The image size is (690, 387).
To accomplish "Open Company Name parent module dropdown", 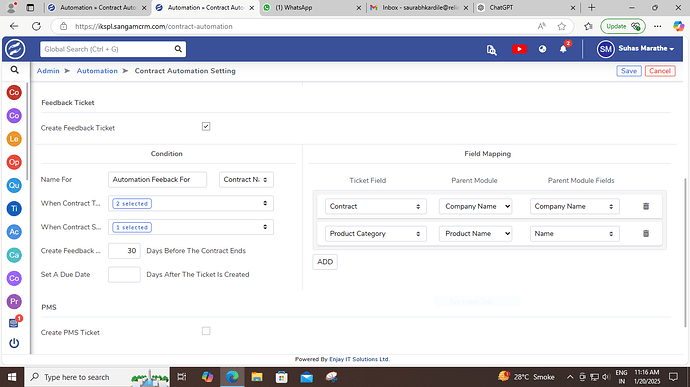I will click(475, 206).
